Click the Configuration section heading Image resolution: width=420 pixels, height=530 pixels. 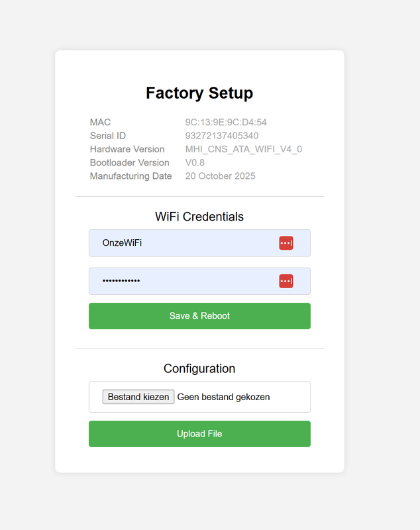coord(199,368)
